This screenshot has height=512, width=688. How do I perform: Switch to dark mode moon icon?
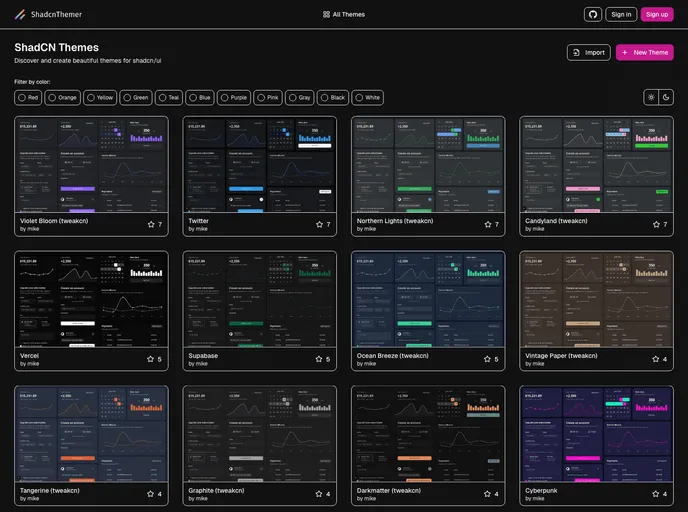666,97
